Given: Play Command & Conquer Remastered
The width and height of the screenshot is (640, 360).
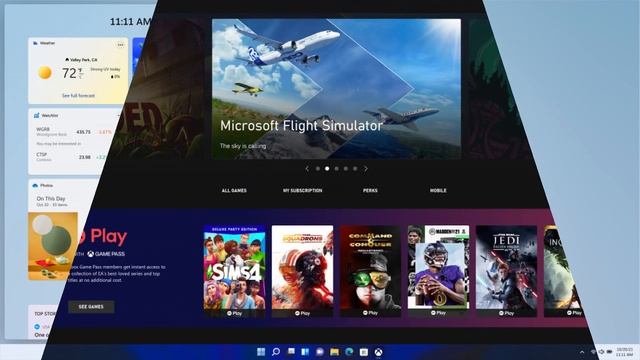Looking at the screenshot, I should 371,313.
